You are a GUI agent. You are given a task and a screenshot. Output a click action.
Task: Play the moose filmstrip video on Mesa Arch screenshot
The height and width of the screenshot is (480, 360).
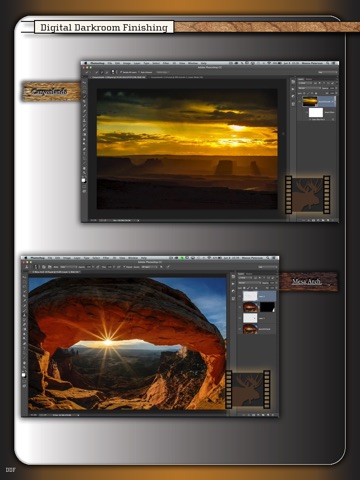pyautogui.click(x=248, y=389)
